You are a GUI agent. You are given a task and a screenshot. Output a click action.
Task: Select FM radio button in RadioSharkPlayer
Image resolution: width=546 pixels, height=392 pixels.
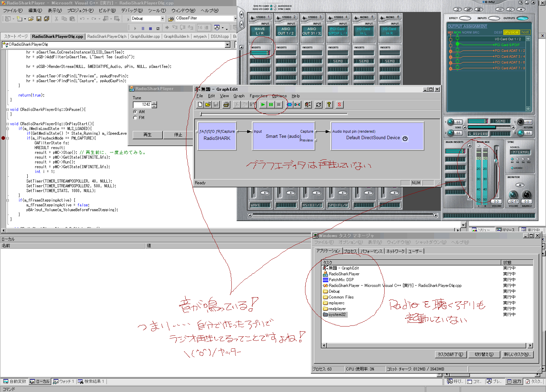pyautogui.click(x=135, y=118)
